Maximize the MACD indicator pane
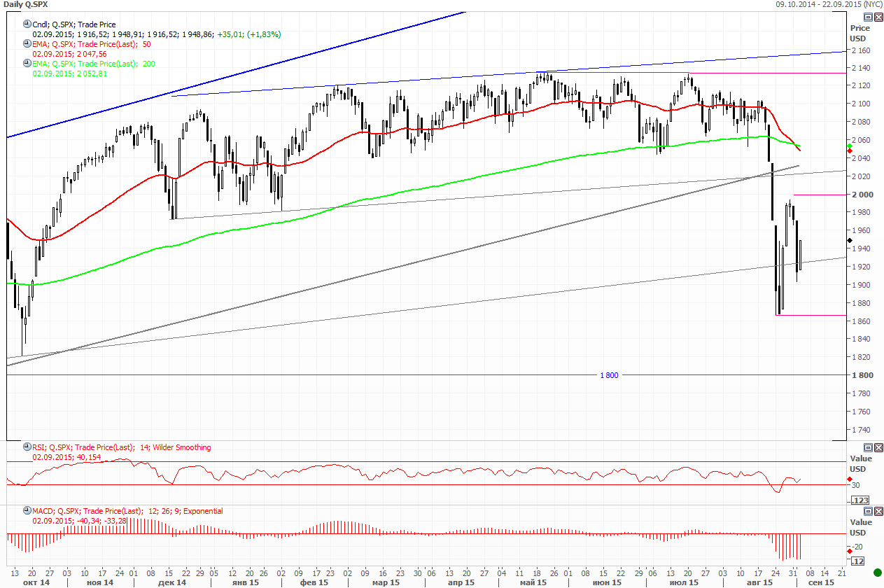Screen dimensions: 884x588 pyautogui.click(x=868, y=511)
